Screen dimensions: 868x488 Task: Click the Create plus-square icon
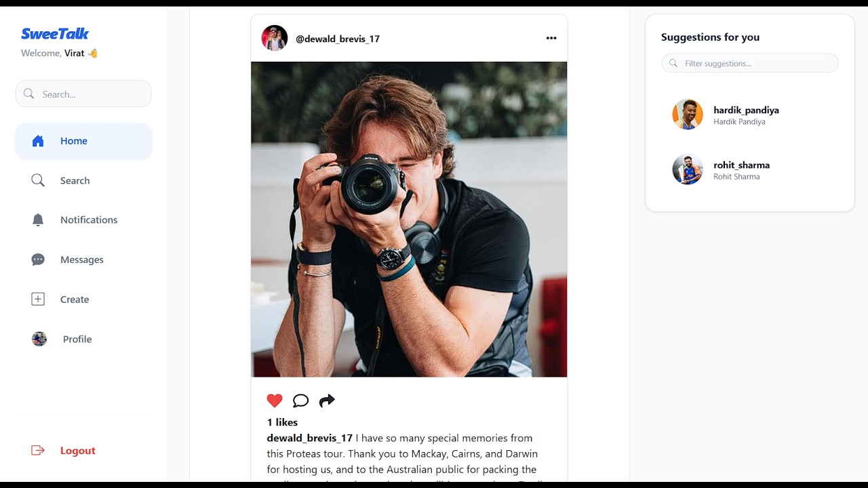click(x=38, y=299)
